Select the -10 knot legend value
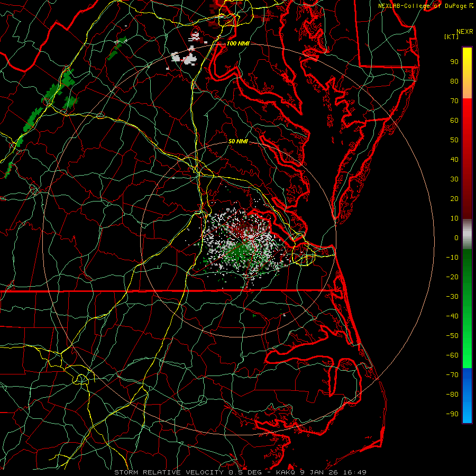The height and width of the screenshot is (476, 476). click(452, 258)
